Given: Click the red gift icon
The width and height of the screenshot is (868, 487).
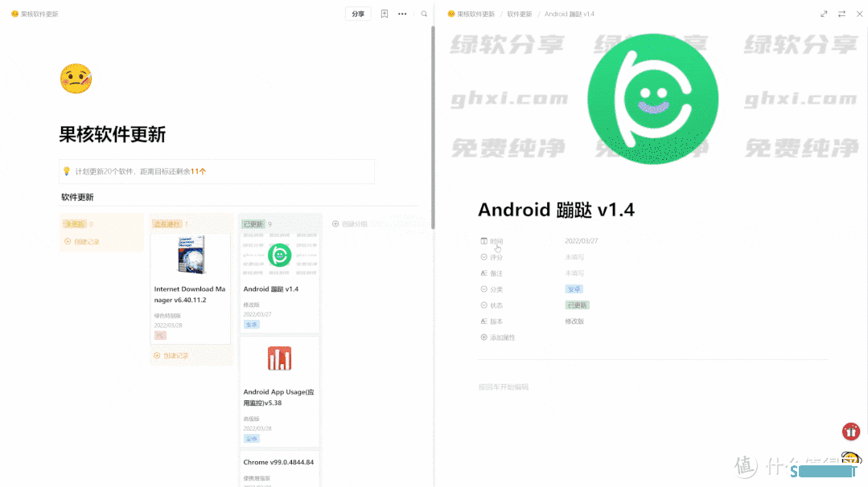Looking at the screenshot, I should click(851, 432).
